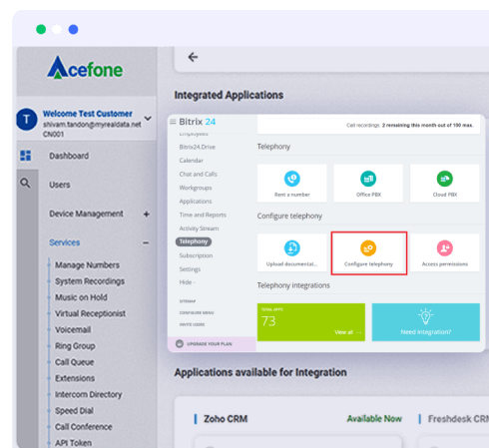Open Manage Numbers under Services
This screenshot has width=489, height=448.
[x=87, y=265]
